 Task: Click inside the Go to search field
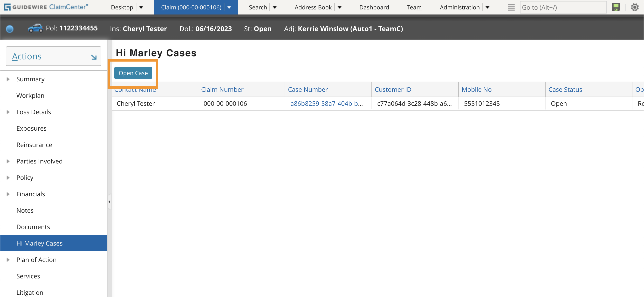[562, 7]
